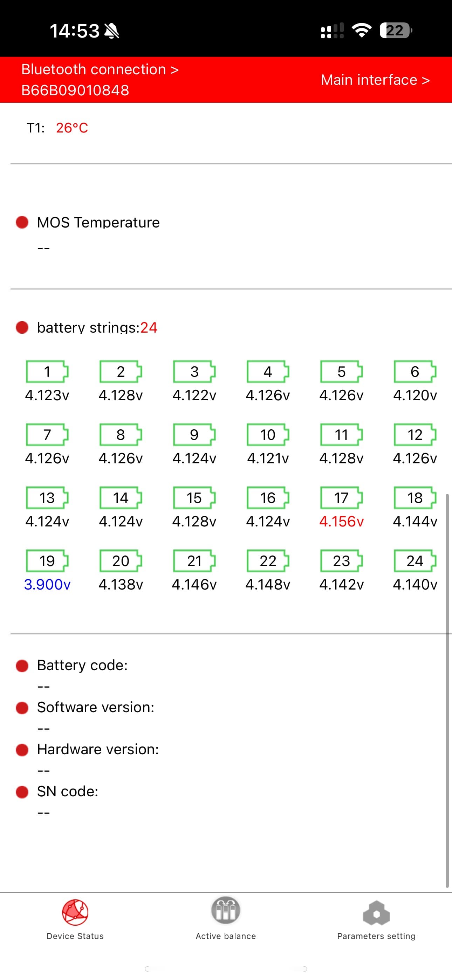
Task: Tap the T1 26°C temperature reading
Action: click(x=72, y=128)
